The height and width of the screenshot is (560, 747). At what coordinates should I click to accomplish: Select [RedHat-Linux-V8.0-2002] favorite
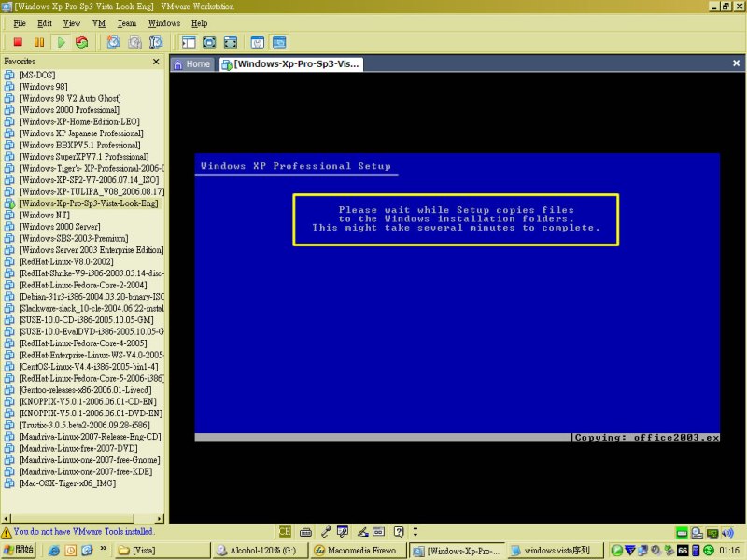coord(66,261)
